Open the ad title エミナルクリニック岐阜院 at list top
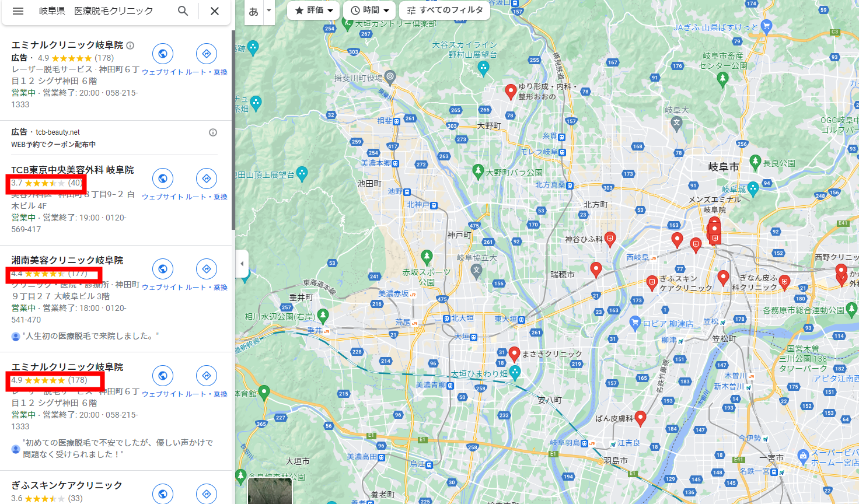859x504 pixels. pos(67,45)
